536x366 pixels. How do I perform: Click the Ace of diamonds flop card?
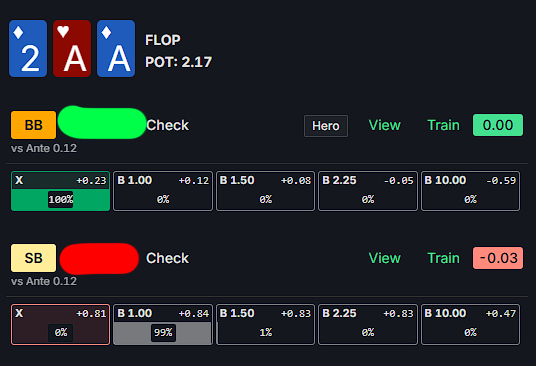116,49
